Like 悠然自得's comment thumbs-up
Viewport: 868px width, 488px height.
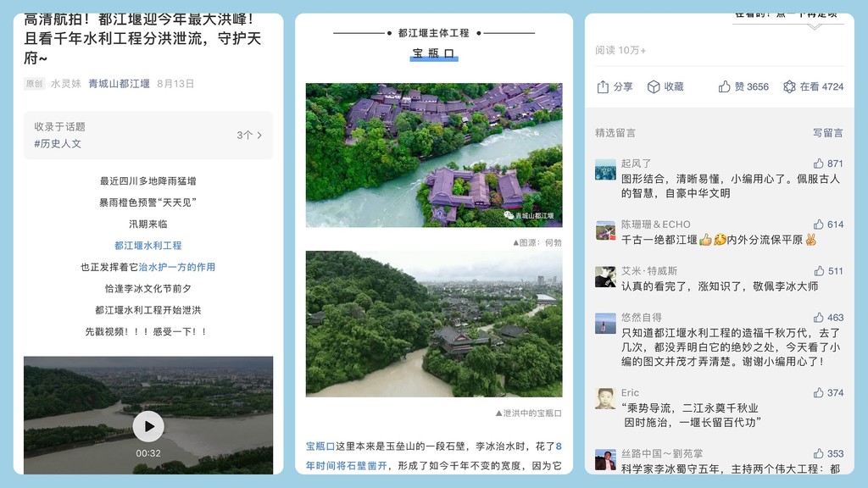click(x=819, y=318)
